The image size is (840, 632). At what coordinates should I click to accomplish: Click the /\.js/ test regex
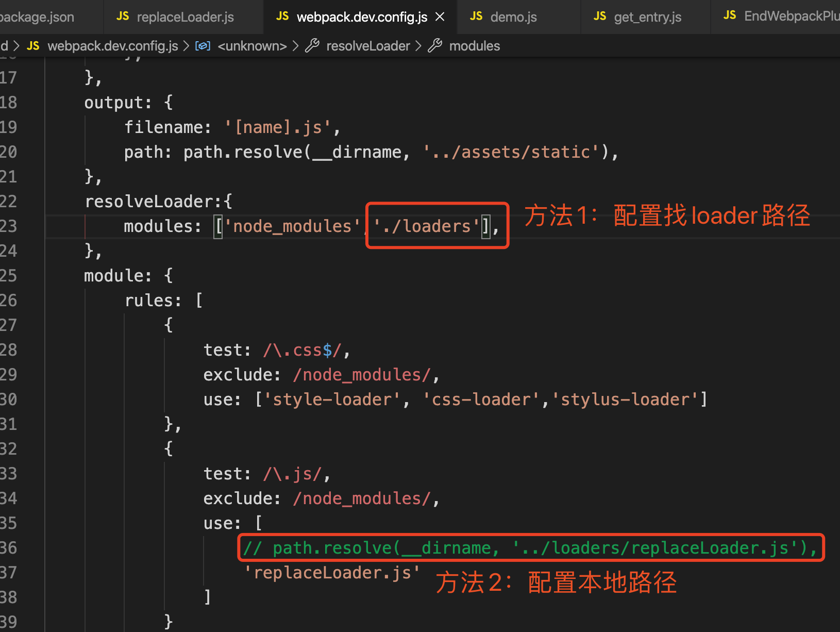(x=293, y=474)
